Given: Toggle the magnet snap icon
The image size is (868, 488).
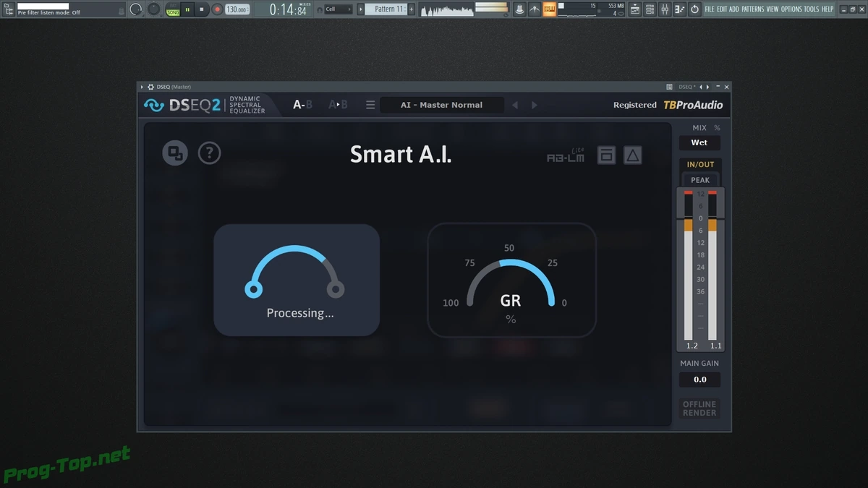Looking at the screenshot, I should pyautogui.click(x=320, y=9).
